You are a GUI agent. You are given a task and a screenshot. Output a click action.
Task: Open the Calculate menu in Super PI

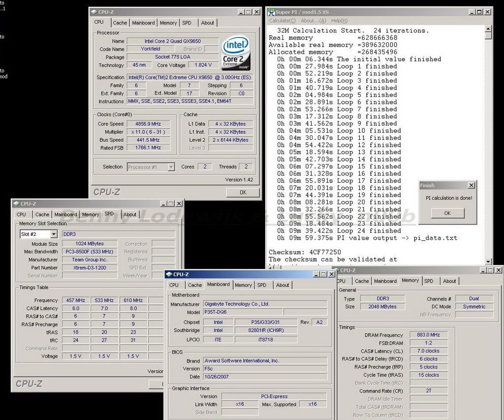(x=283, y=21)
